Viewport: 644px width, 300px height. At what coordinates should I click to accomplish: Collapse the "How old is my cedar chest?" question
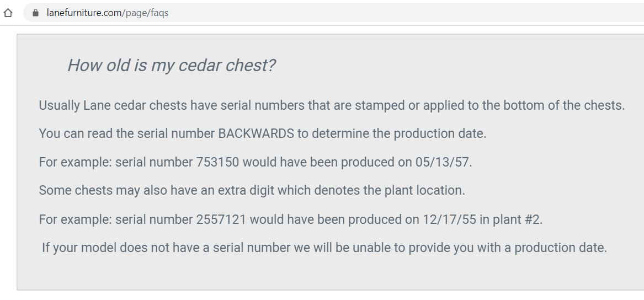click(171, 65)
